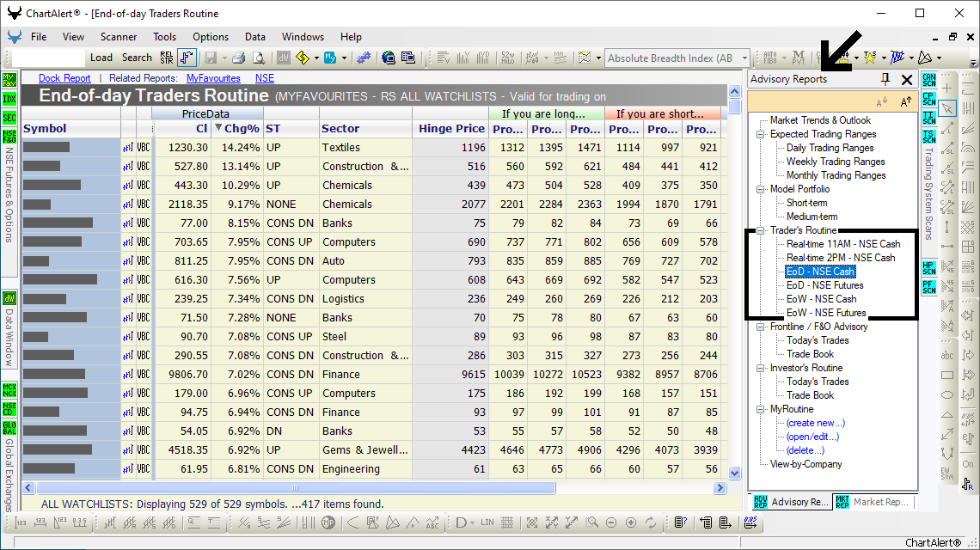980x550 pixels.
Task: Click the triangle pattern drawing icon
Action: [x=925, y=58]
